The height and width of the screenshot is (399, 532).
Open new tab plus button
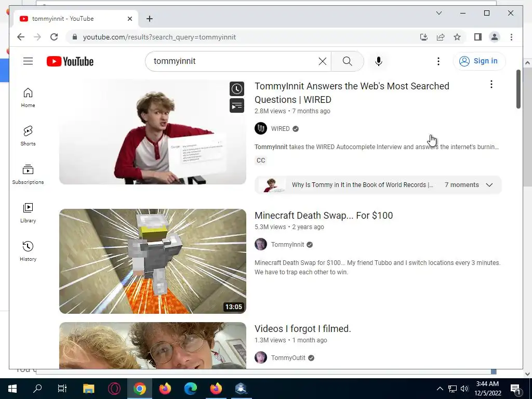pyautogui.click(x=150, y=19)
